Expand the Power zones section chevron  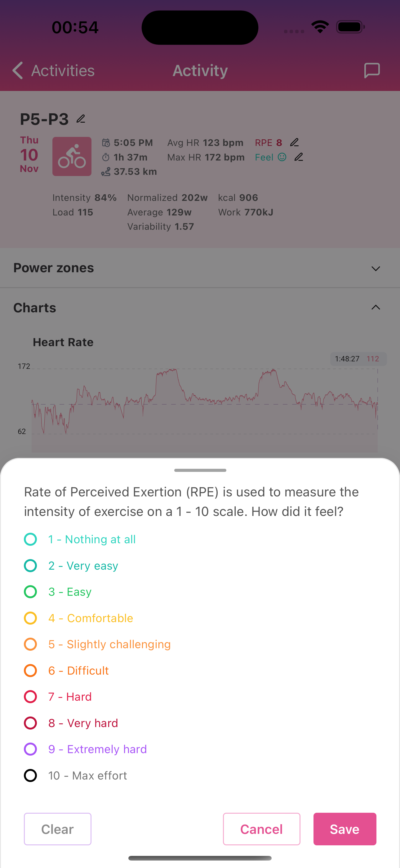click(376, 268)
